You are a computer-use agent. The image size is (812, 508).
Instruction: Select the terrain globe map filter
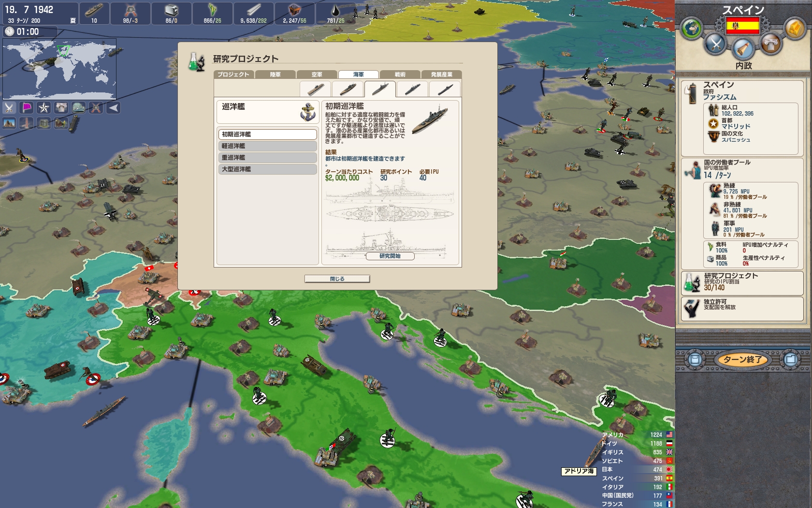[x=79, y=108]
